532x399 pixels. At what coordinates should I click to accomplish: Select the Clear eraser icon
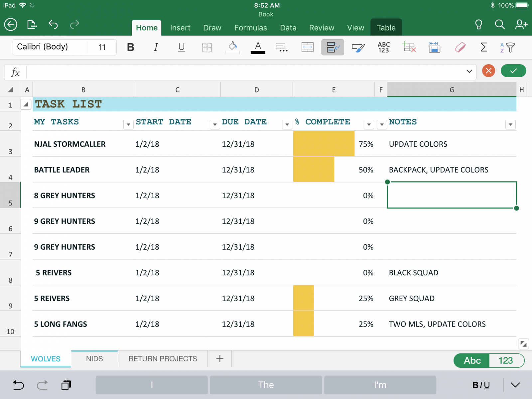460,47
